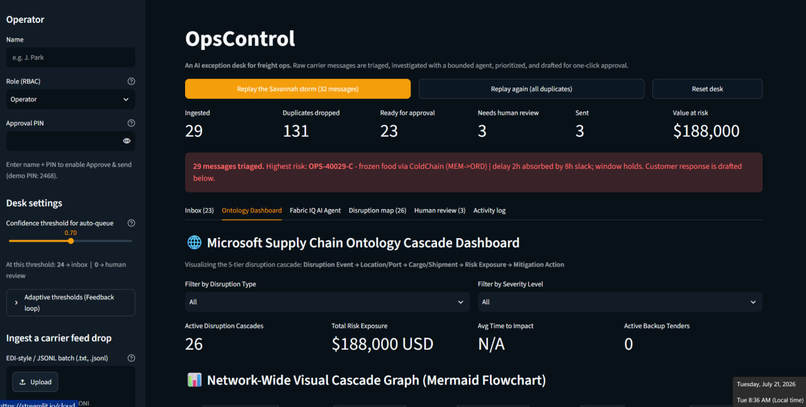
Task: Click the Total Risk Exposure $188,000 USD value
Action: pos(382,344)
